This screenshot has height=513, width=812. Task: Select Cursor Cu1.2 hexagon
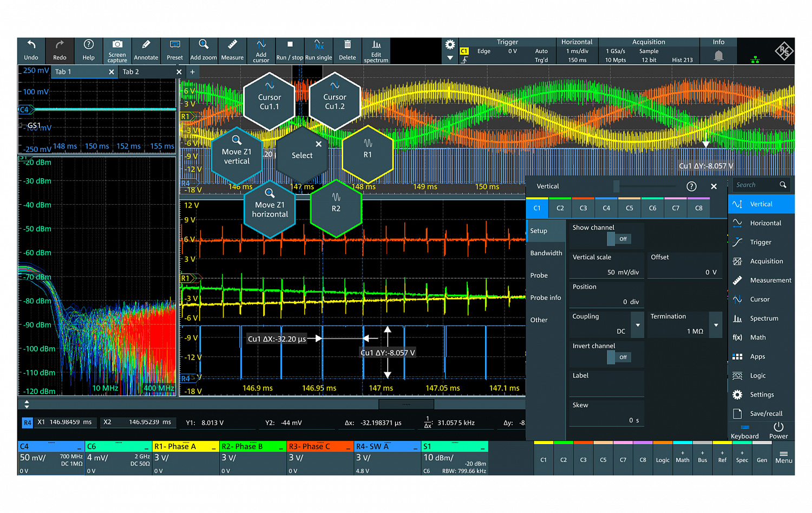pyautogui.click(x=335, y=101)
